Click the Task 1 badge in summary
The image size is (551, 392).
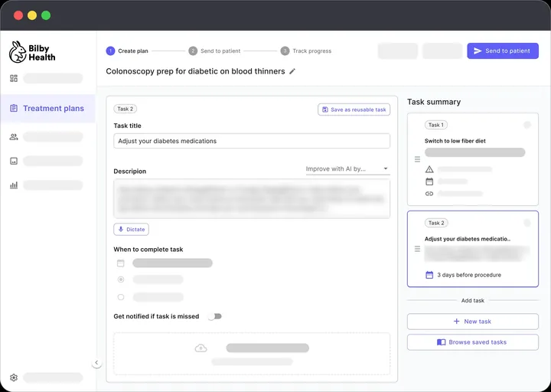click(436, 125)
